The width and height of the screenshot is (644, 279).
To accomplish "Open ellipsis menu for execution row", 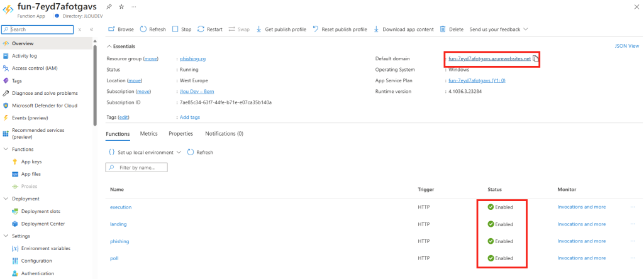I will pos(633,207).
